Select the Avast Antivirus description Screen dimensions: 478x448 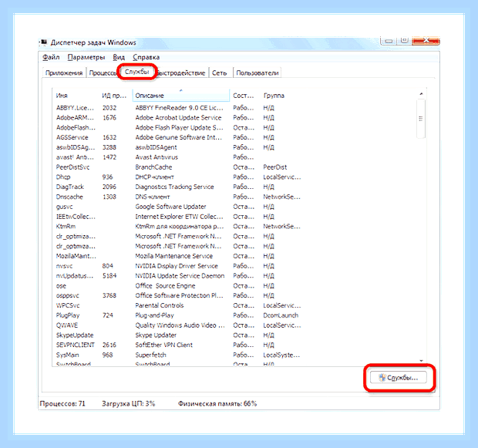[x=157, y=157]
